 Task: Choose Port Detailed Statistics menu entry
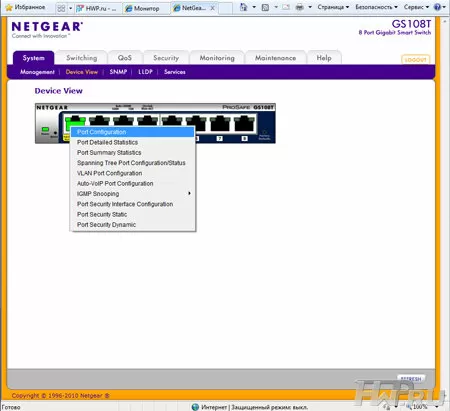click(x=133, y=142)
